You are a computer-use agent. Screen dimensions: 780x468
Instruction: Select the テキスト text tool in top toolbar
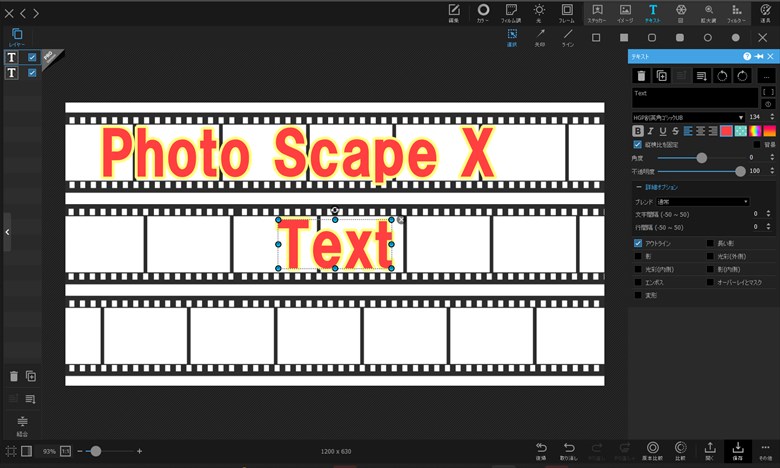tap(653, 13)
